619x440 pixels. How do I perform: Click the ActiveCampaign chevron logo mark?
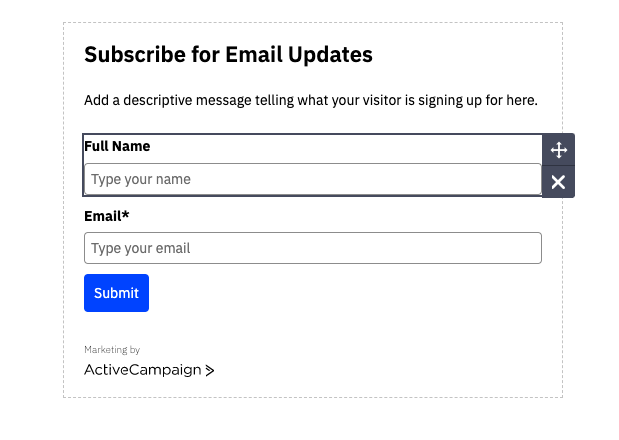pyautogui.click(x=210, y=370)
